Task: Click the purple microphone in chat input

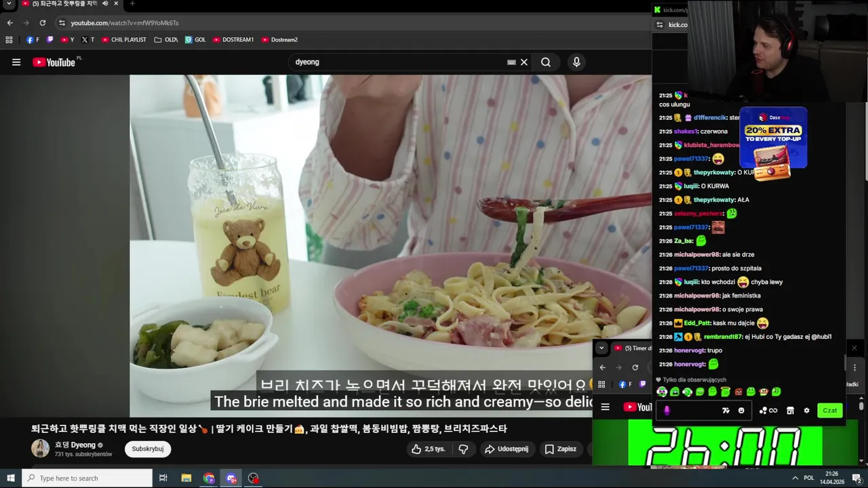Action: (x=667, y=410)
